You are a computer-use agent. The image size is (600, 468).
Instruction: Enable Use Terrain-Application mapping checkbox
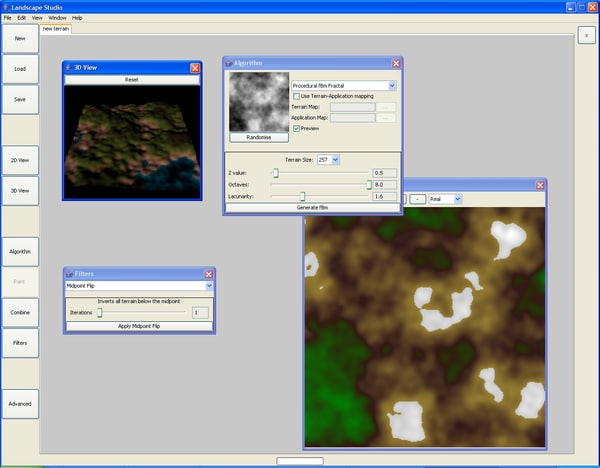(296, 96)
